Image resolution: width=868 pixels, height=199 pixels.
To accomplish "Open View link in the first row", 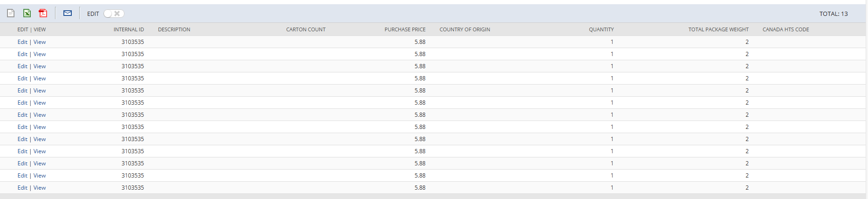I will 40,42.
